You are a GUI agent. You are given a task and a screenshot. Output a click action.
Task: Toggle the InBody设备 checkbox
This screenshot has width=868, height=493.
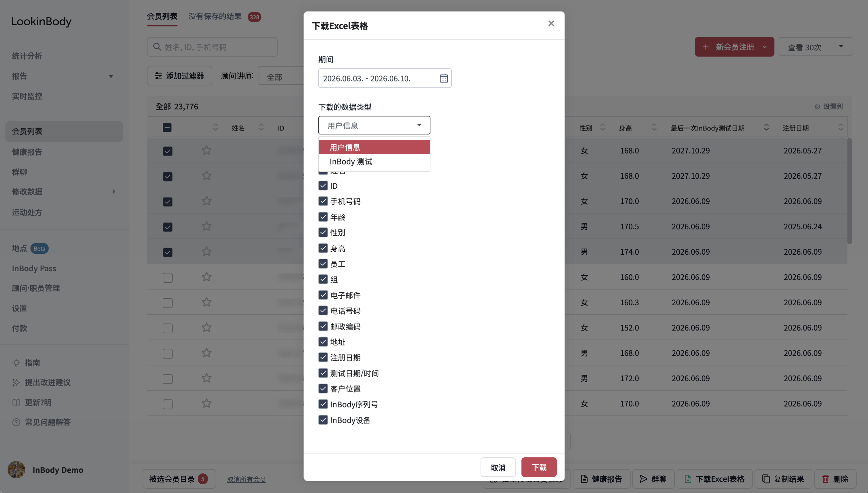pos(323,420)
